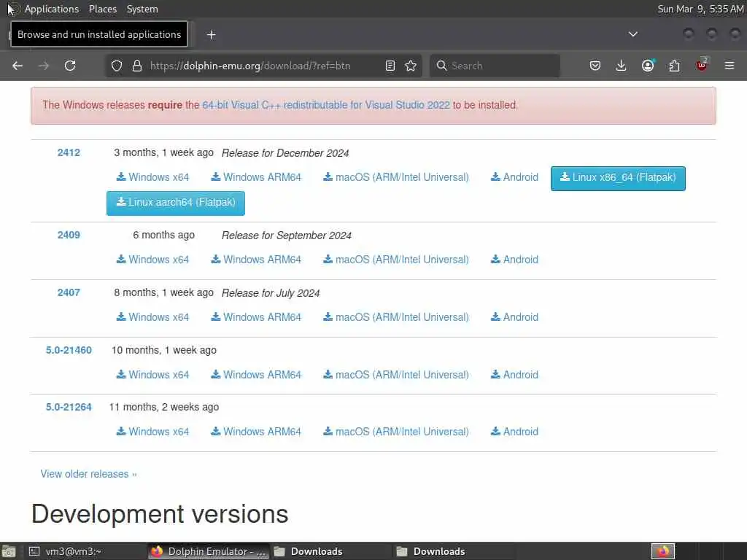Viewport: 747px width, 560px height.
Task: Expand the list all tabs chevron
Action: point(633,34)
